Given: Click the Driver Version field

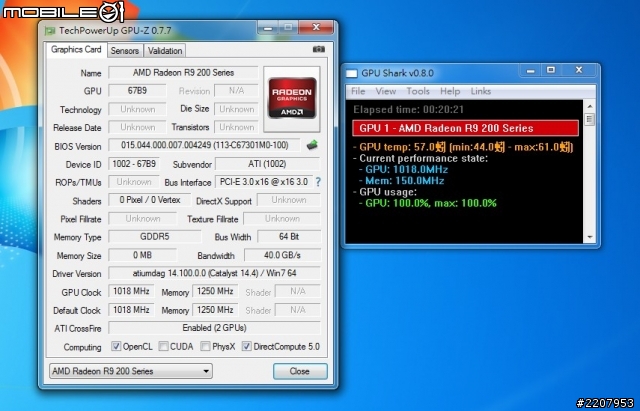Looking at the screenshot, I should (x=215, y=273).
